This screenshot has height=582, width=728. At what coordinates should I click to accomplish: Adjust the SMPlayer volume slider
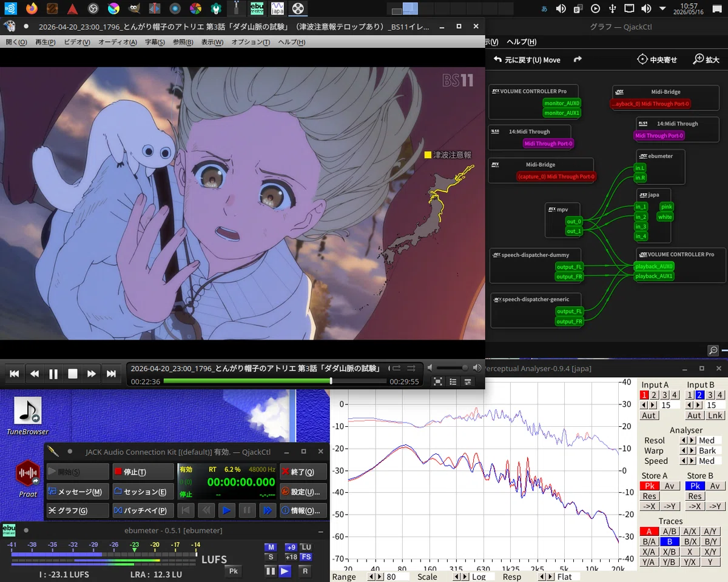[x=452, y=368]
